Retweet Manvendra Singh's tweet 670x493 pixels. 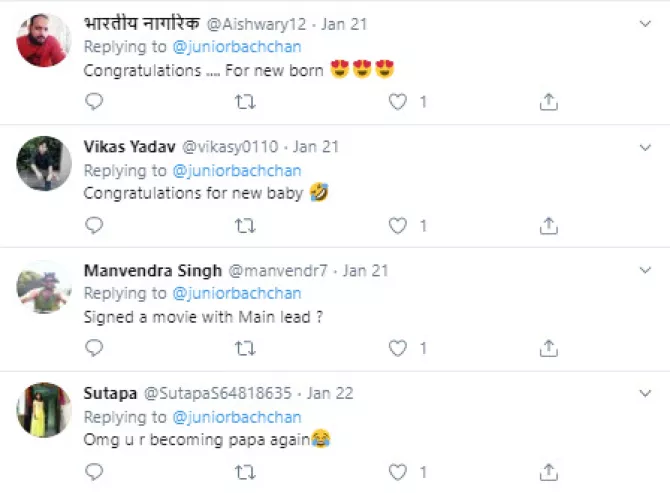pyautogui.click(x=244, y=349)
